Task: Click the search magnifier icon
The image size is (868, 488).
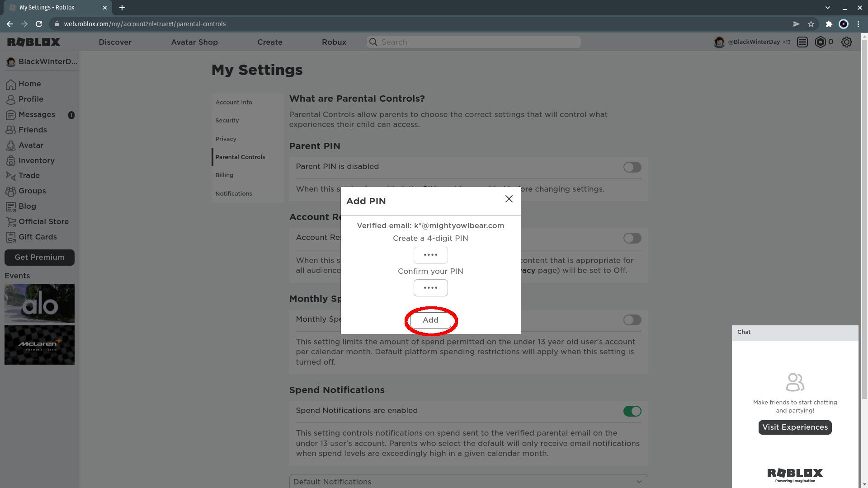Action: pyautogui.click(x=373, y=42)
